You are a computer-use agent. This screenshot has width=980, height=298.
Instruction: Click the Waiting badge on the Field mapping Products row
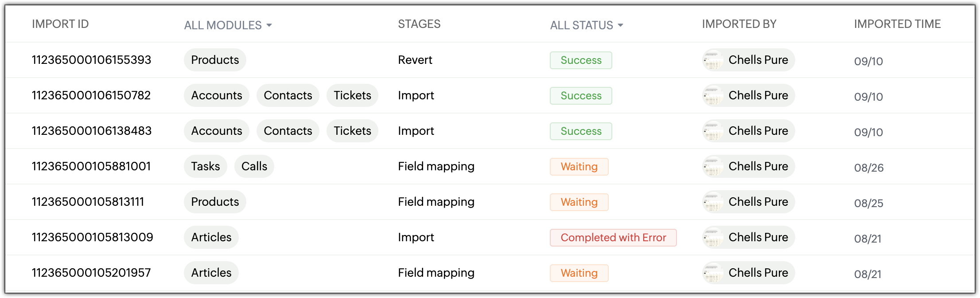(x=579, y=202)
